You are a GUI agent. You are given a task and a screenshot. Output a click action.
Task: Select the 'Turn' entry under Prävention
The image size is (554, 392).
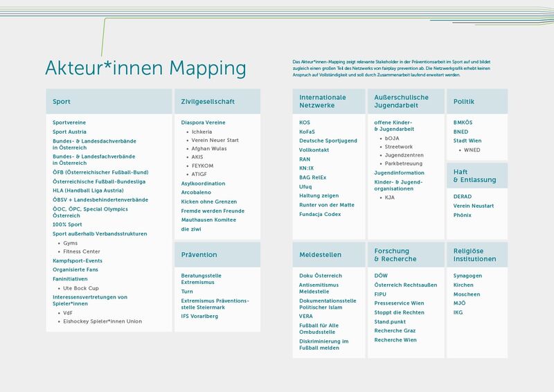(x=187, y=292)
